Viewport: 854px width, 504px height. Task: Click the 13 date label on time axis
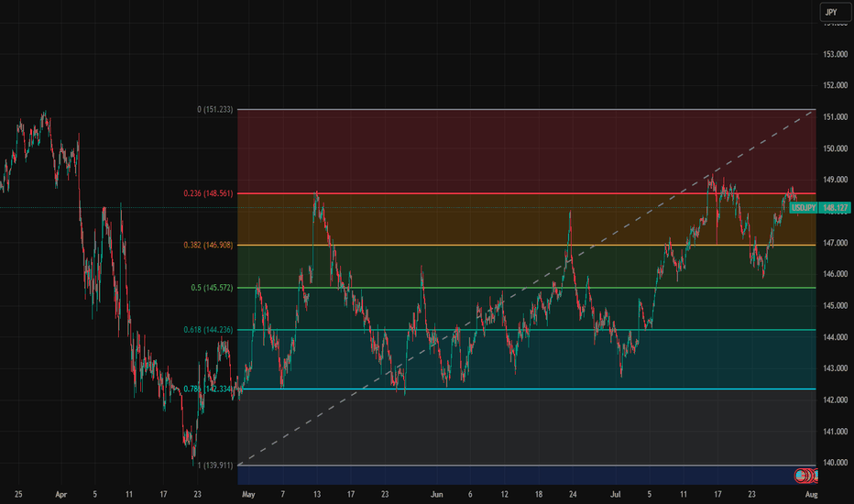click(317, 494)
